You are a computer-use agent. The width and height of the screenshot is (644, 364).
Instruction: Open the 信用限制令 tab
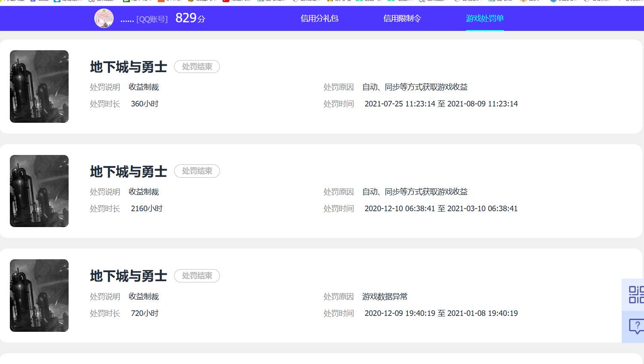coord(402,18)
